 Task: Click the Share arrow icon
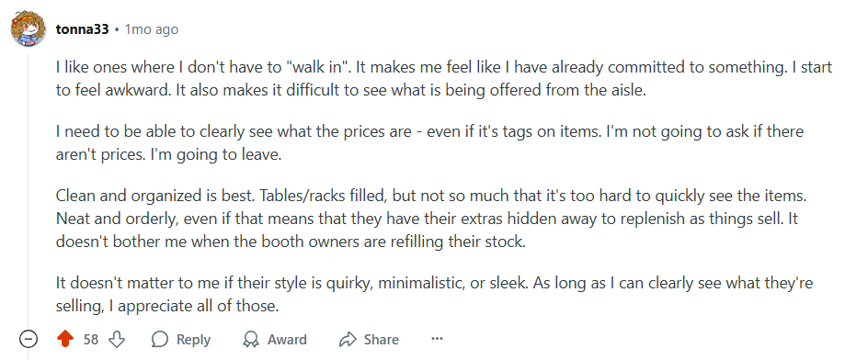point(347,339)
